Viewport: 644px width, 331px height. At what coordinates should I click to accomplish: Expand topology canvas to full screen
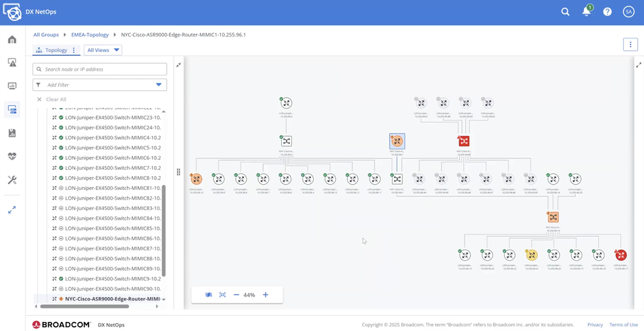pyautogui.click(x=639, y=65)
